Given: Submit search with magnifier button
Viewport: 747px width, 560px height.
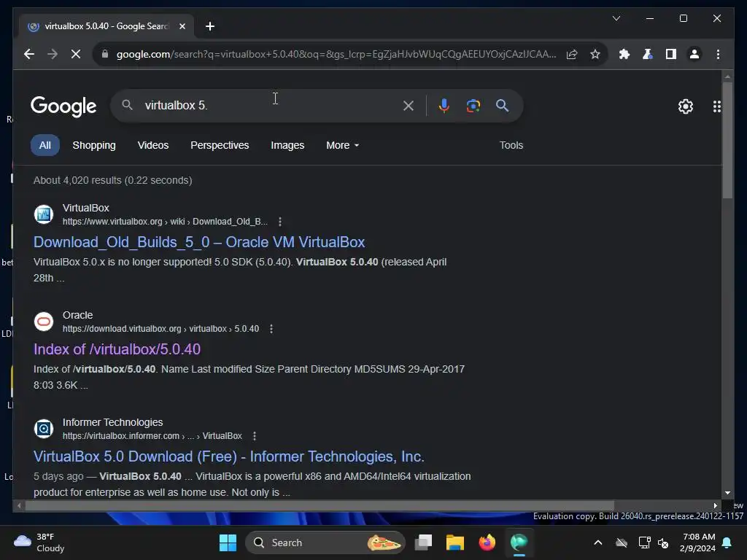Looking at the screenshot, I should (502, 106).
